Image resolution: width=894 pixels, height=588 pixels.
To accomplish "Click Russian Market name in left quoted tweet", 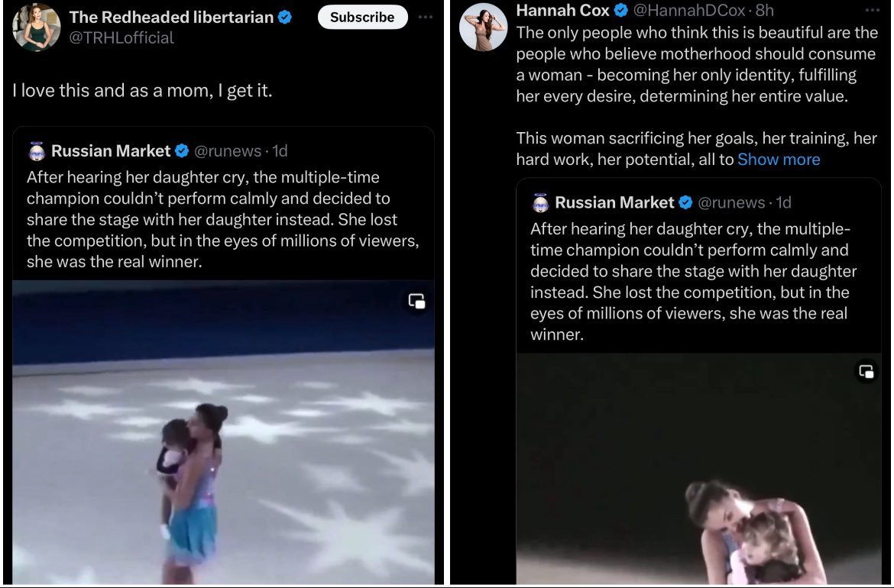I will [111, 151].
